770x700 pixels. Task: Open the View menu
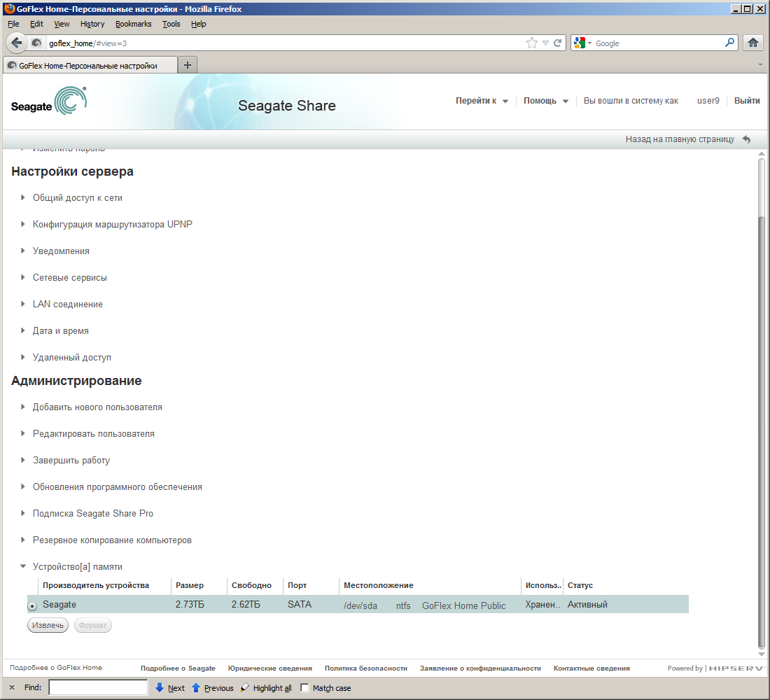tap(62, 24)
